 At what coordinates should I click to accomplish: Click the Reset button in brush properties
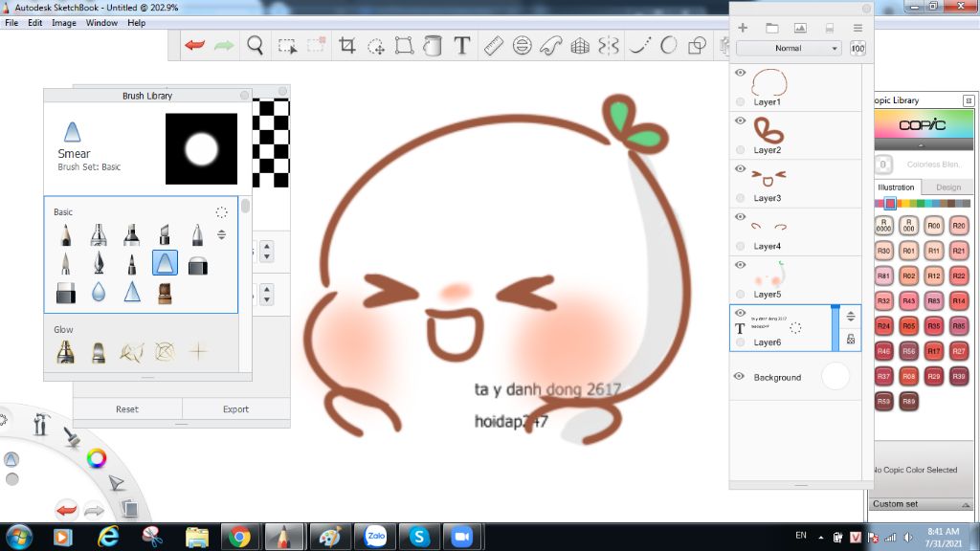coord(127,409)
